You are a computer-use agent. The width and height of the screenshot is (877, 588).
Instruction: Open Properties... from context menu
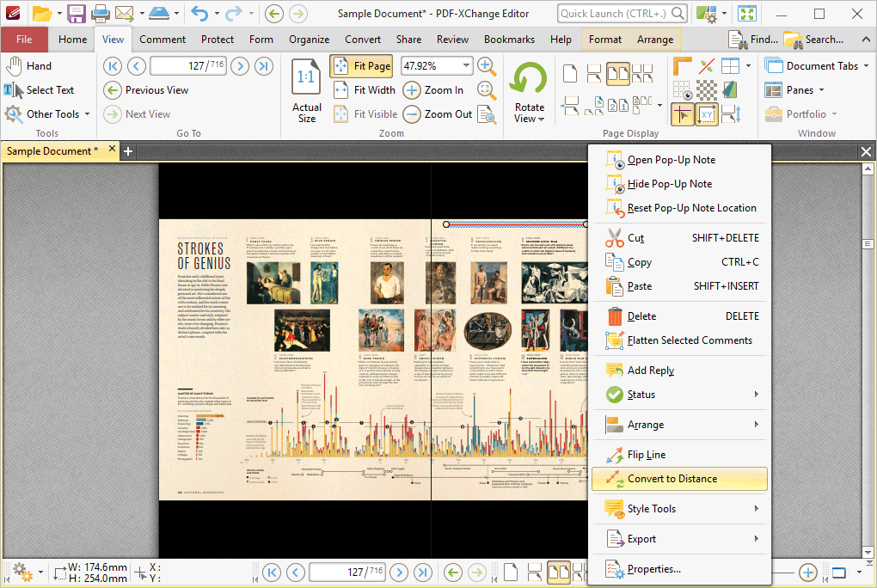679,569
